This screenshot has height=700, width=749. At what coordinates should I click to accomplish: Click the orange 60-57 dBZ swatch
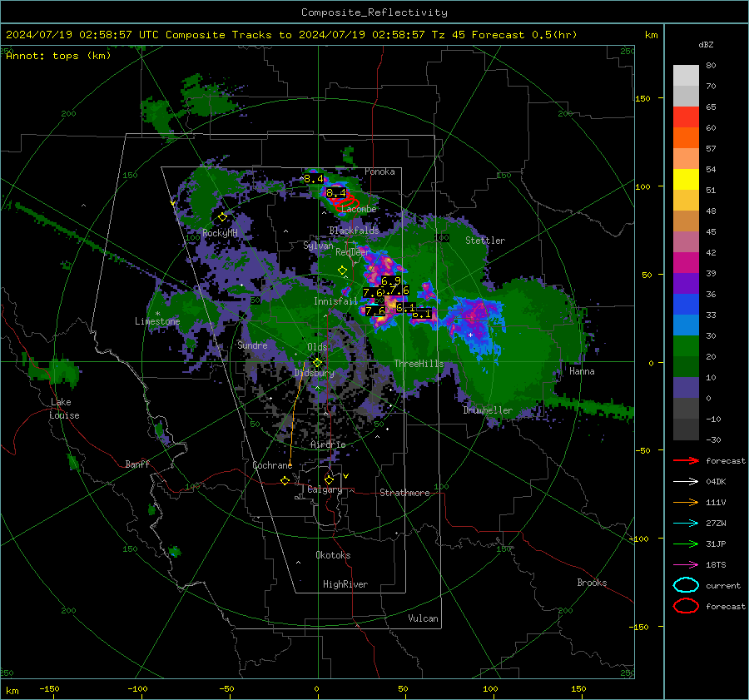(686, 138)
